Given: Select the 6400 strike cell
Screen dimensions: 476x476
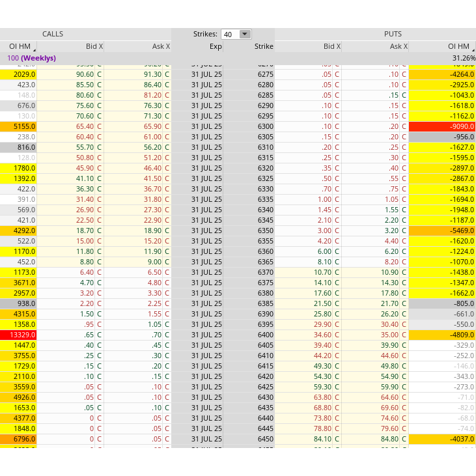Looking at the screenshot, I should pos(249,335).
